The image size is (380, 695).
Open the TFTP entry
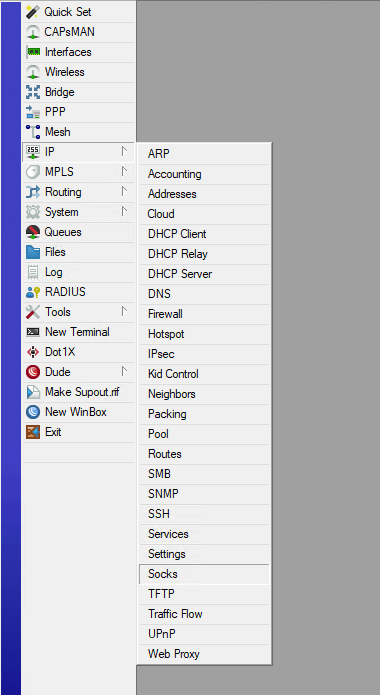[204, 594]
